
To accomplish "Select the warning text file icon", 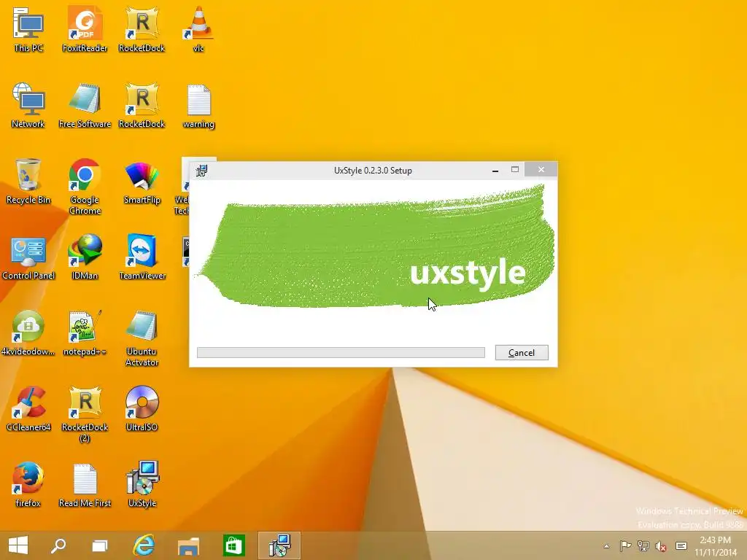I will [x=198, y=106].
